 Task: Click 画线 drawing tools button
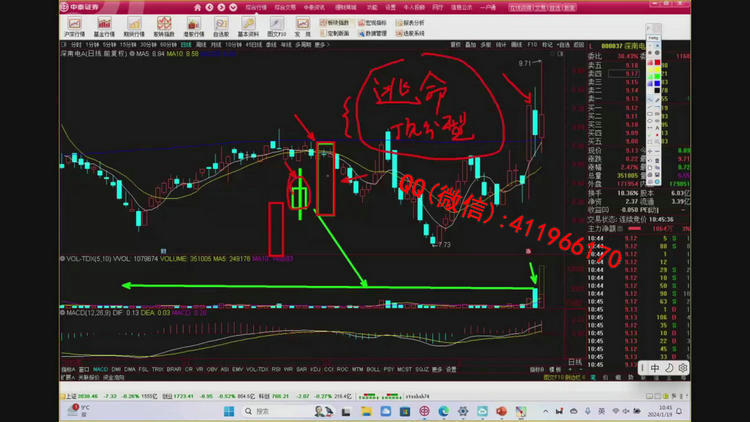[x=517, y=44]
